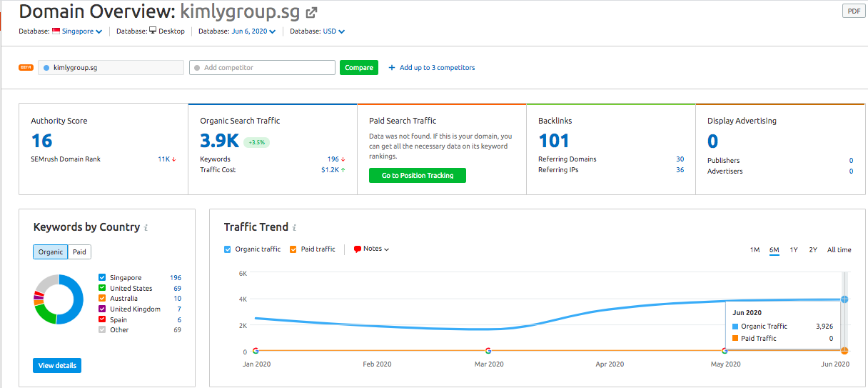The width and height of the screenshot is (868, 388).
Task: Click the Traffic Trend info icon
Action: tap(294, 228)
